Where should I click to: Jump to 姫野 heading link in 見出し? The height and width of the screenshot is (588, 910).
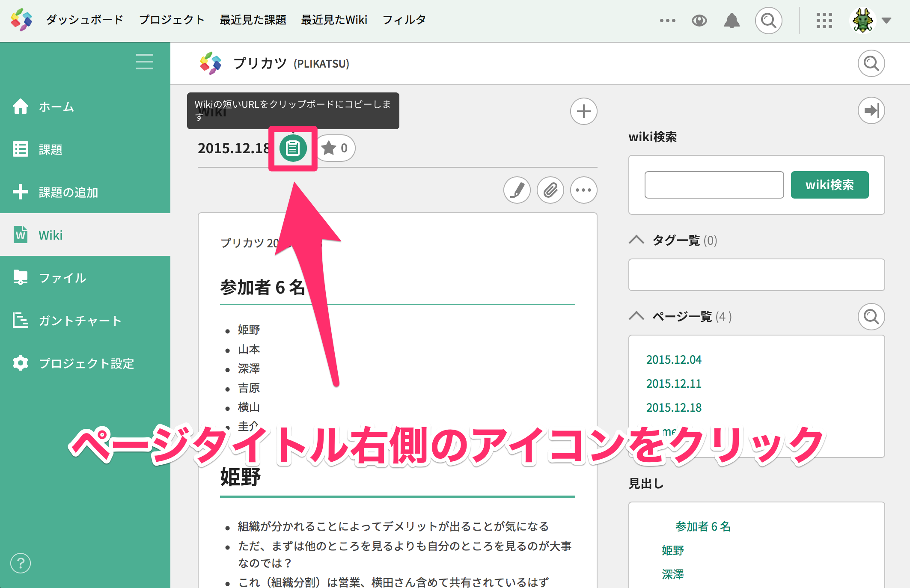672,550
